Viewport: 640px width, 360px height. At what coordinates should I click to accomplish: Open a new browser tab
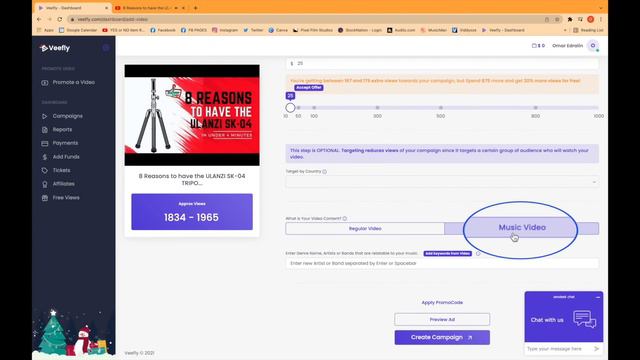pos(196,8)
